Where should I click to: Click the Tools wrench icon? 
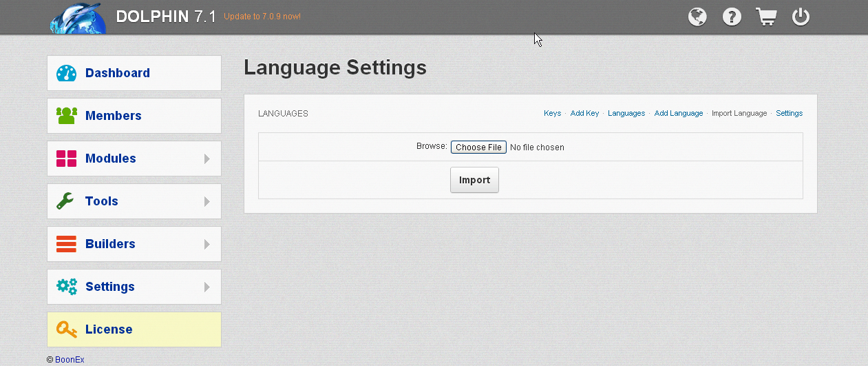coord(66,201)
